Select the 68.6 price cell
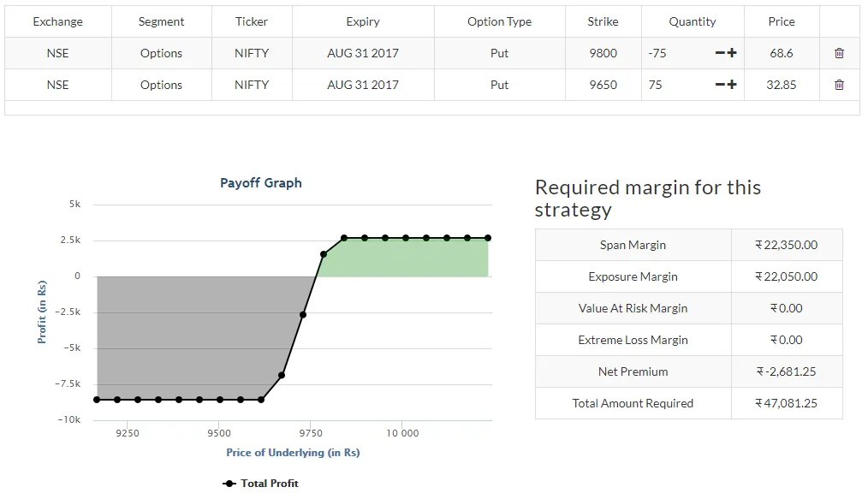This screenshot has height=499, width=868. (x=781, y=53)
